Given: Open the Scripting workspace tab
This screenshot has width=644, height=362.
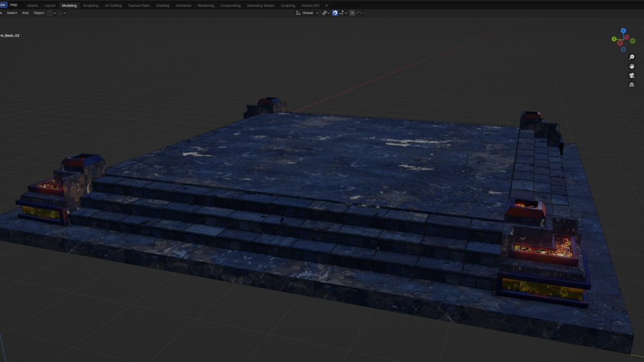Looking at the screenshot, I should point(288,6).
